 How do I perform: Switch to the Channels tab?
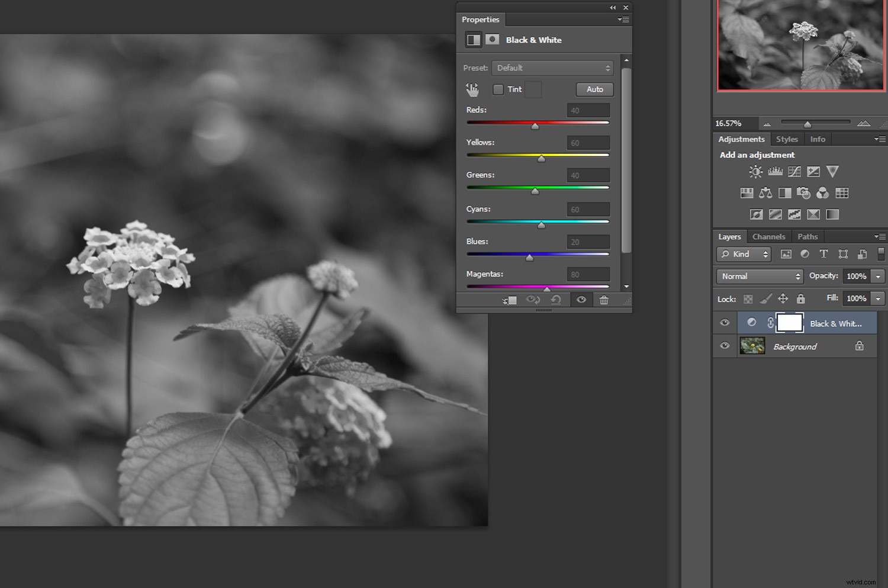[x=769, y=236]
